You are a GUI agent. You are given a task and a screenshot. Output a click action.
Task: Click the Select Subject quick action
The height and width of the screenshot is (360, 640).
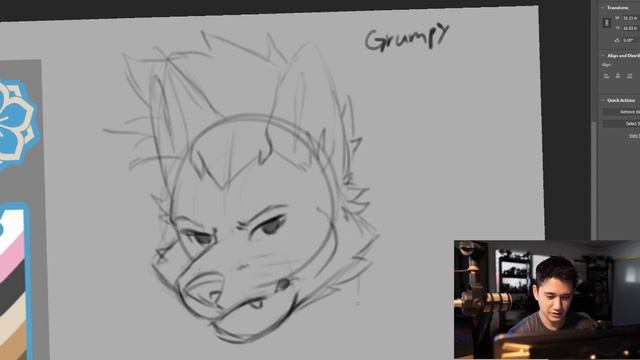point(622,123)
